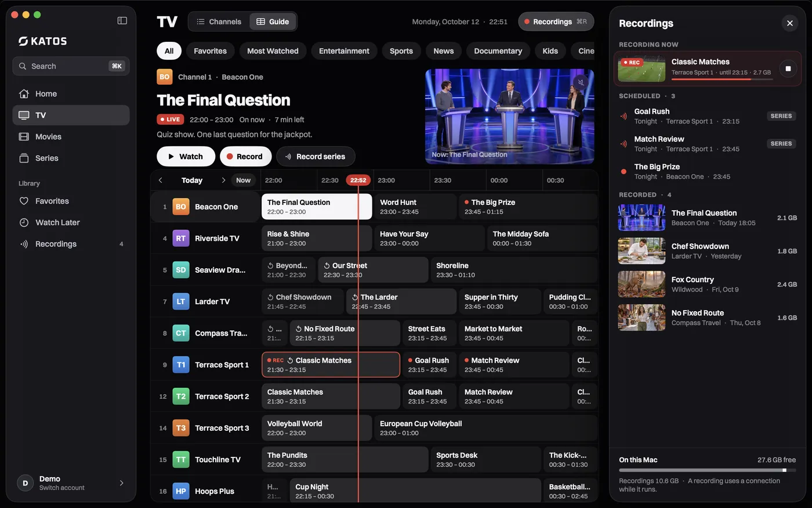
Task: Open the Chef Showdown recording thumbnail
Action: point(641,251)
